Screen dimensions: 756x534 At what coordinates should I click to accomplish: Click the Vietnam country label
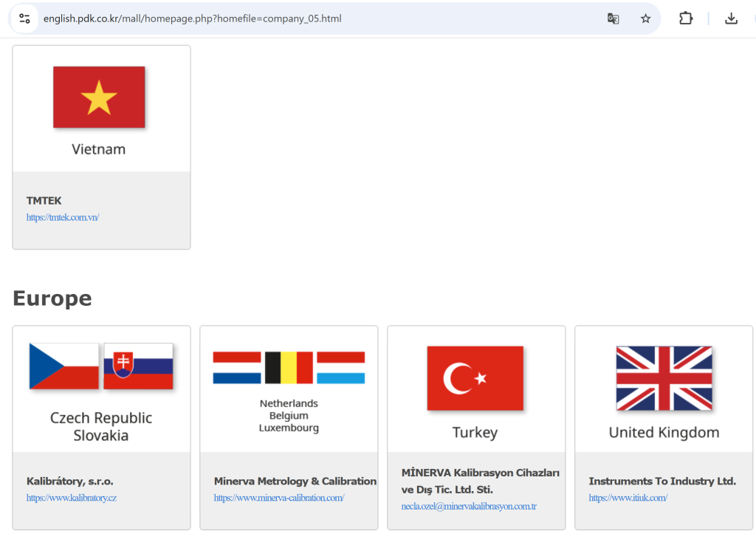click(98, 149)
